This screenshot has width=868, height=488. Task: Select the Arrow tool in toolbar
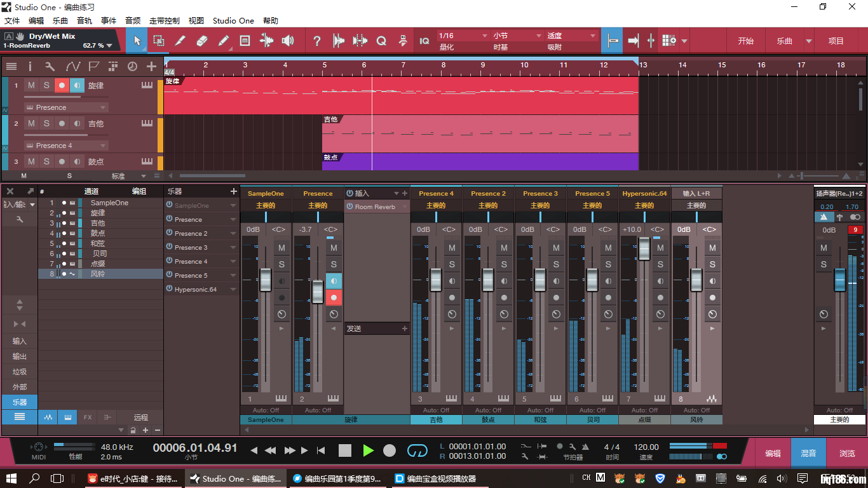pyautogui.click(x=137, y=41)
